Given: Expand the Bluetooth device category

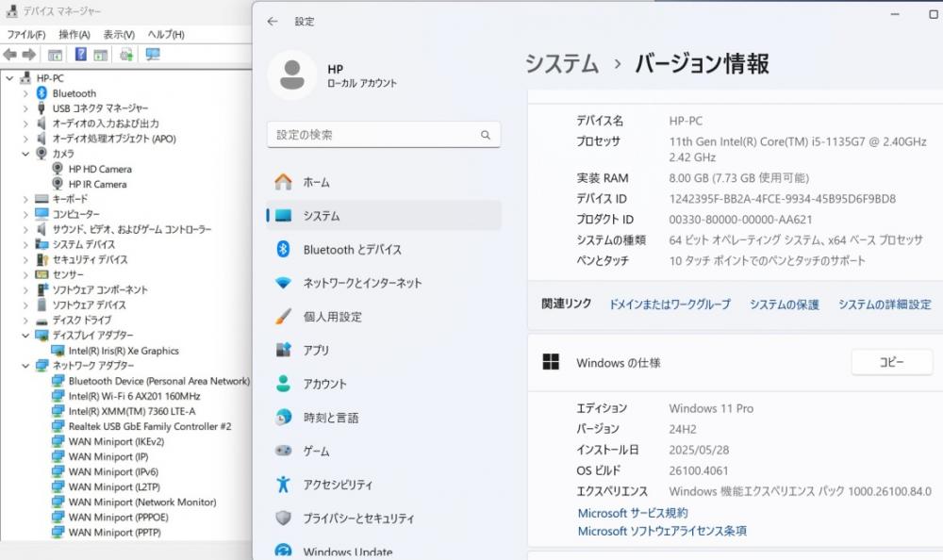Looking at the screenshot, I should 25,93.
